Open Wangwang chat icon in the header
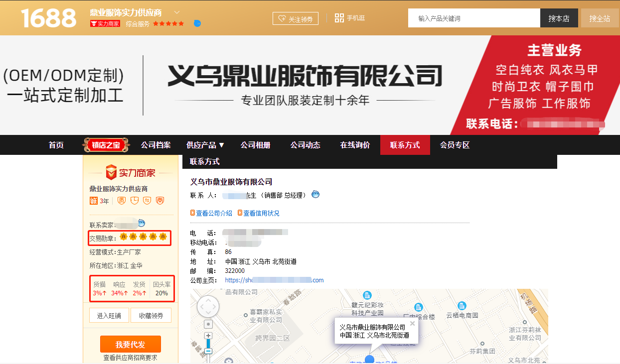 pos(197,23)
